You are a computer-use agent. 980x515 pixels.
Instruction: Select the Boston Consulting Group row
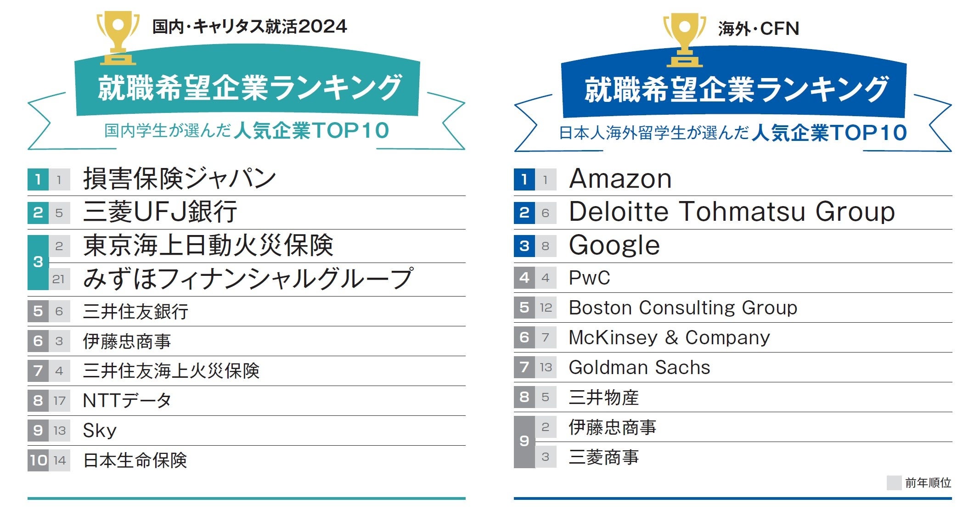[682, 308]
